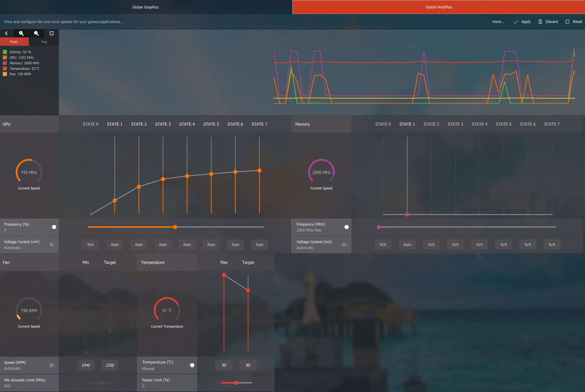Toggle GPU Voltage Control switch
The height and width of the screenshot is (392, 585).
(52, 245)
